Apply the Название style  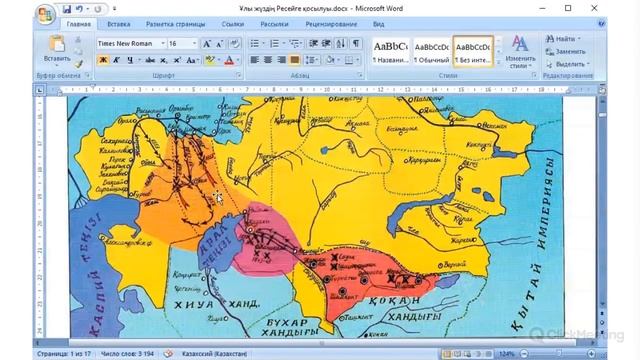391,52
